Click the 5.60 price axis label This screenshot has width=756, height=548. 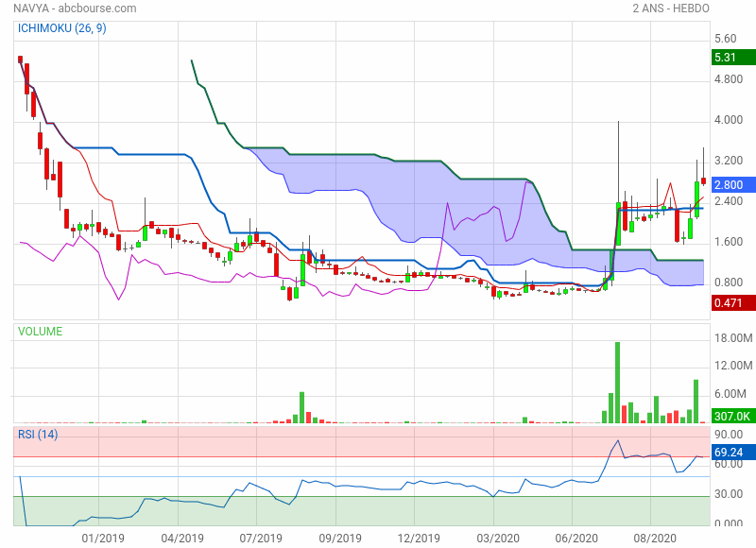[x=725, y=39]
